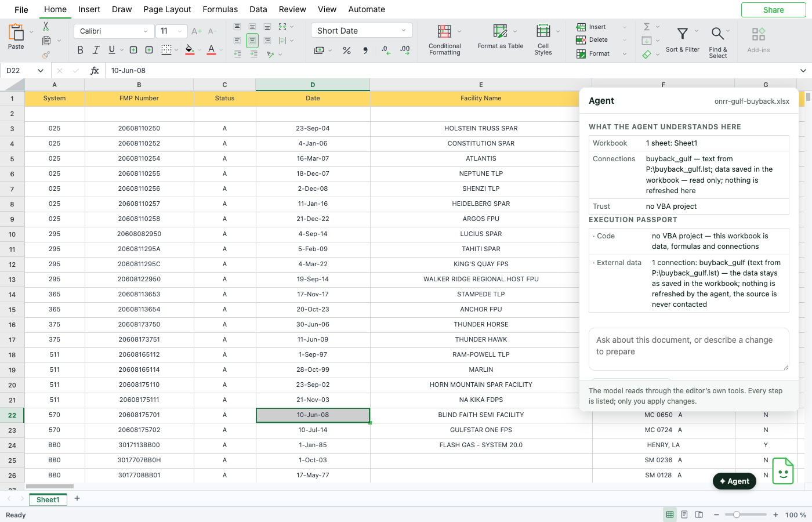
Task: Open the Insert cells dropdown arrow
Action: 625,27
